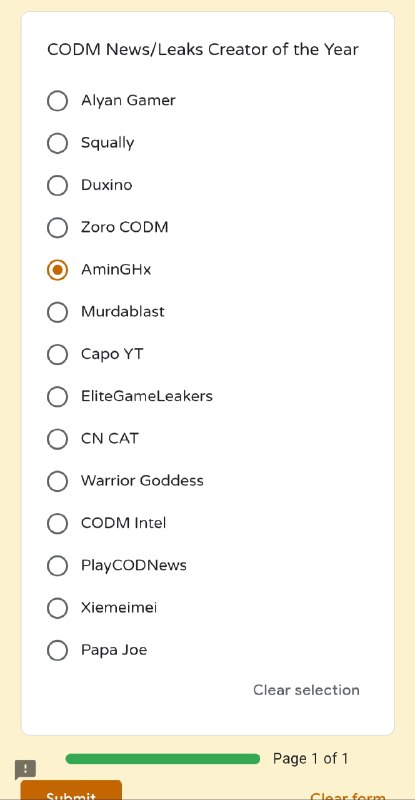
Task: Pick Zoro CODM option
Action: point(57,228)
